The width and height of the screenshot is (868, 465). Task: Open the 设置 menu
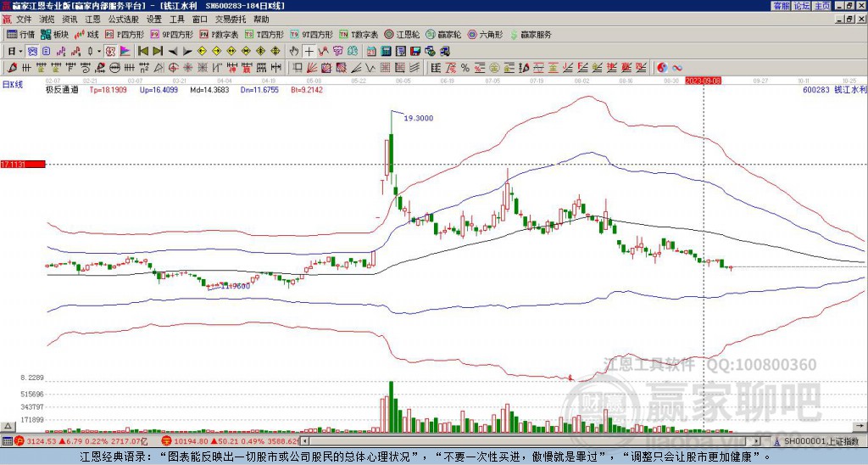pos(154,20)
